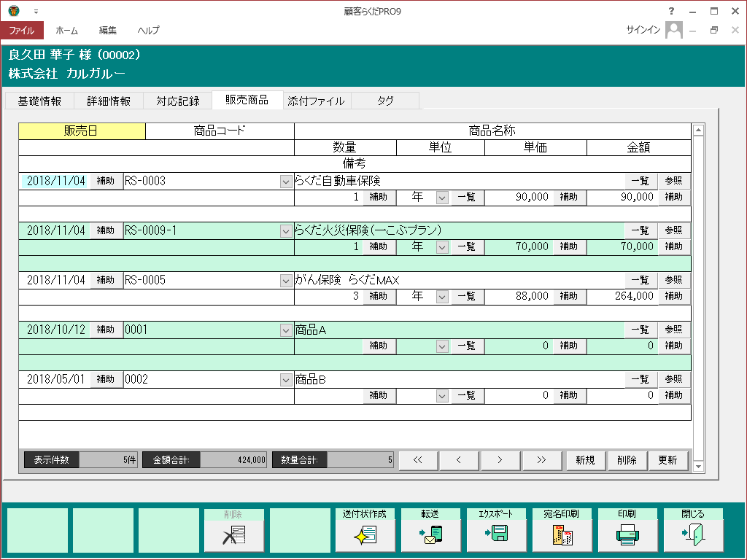Open the unit dropdown in the 商品B row
This screenshot has width=747, height=560.
pos(442,396)
